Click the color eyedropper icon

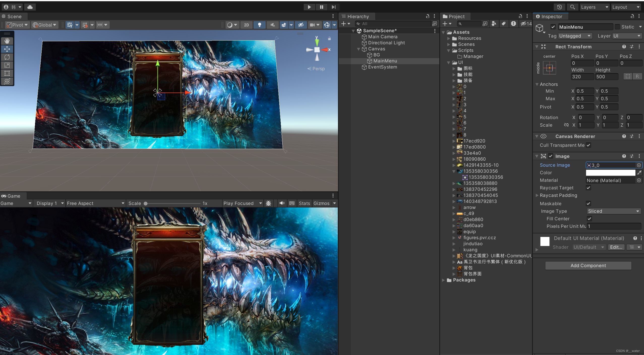639,173
